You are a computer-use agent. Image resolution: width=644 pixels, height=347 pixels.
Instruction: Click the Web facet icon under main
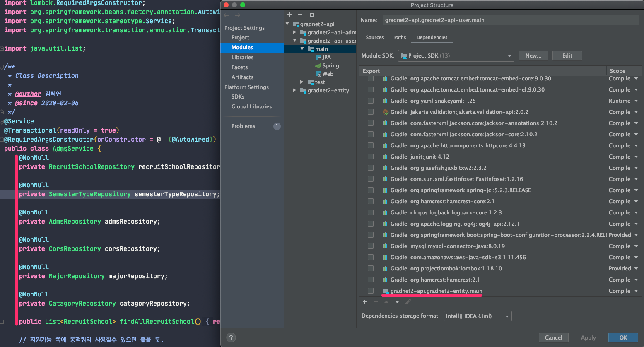(x=318, y=74)
